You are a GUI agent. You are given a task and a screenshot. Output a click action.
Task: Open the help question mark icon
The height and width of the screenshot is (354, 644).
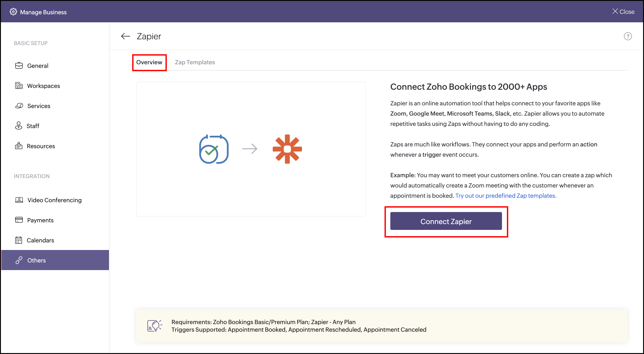pos(627,36)
